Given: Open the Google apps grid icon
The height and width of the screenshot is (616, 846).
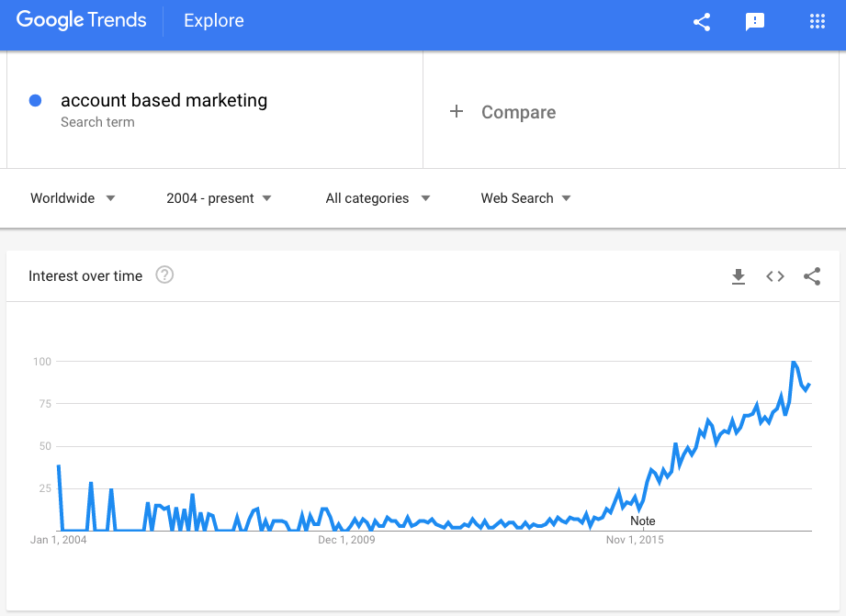Looking at the screenshot, I should pos(818,22).
